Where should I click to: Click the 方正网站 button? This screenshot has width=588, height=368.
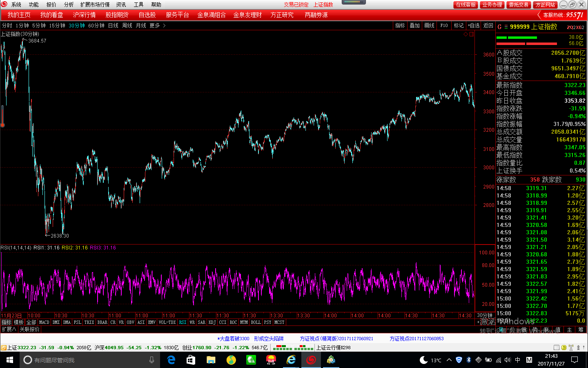point(545,4)
